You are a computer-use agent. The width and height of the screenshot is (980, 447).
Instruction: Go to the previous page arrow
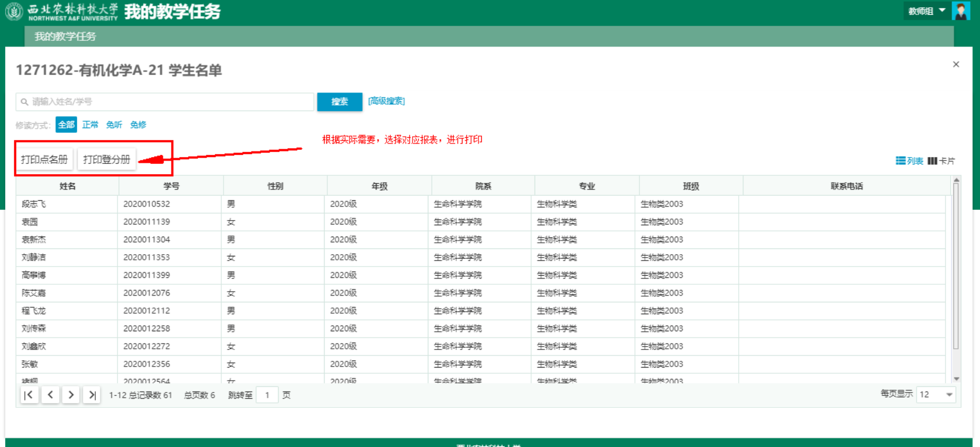(x=51, y=395)
